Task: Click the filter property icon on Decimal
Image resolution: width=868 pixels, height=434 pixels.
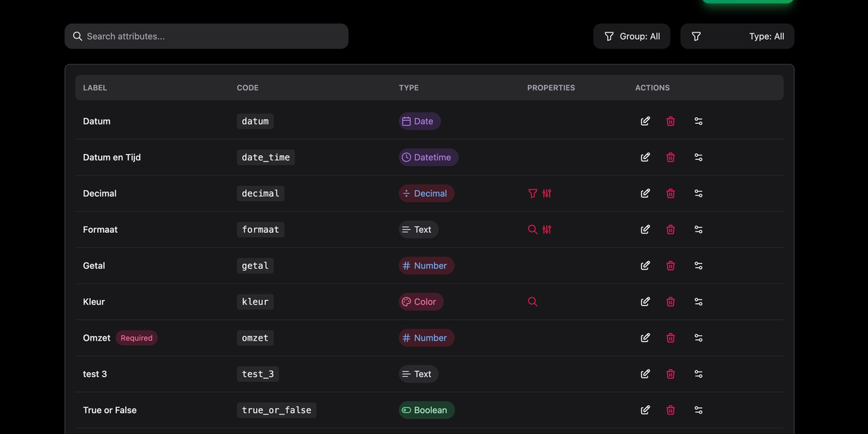Action: 533,194
